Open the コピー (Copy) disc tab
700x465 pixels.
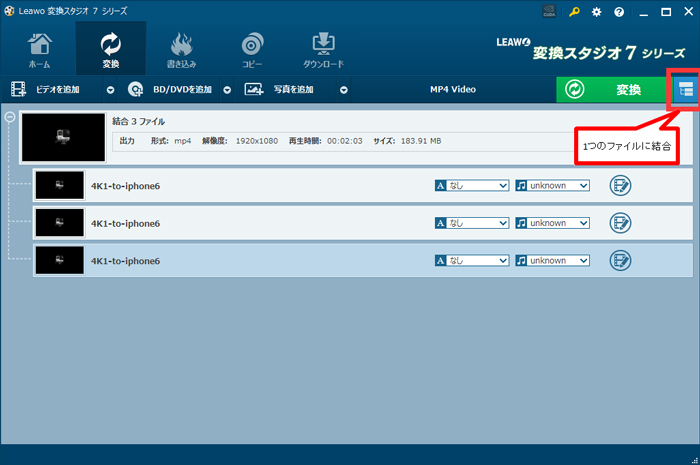(252, 50)
